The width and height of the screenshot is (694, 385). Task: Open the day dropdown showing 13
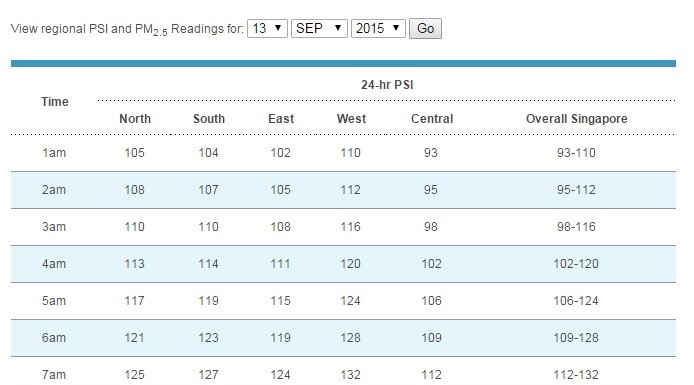click(x=267, y=29)
